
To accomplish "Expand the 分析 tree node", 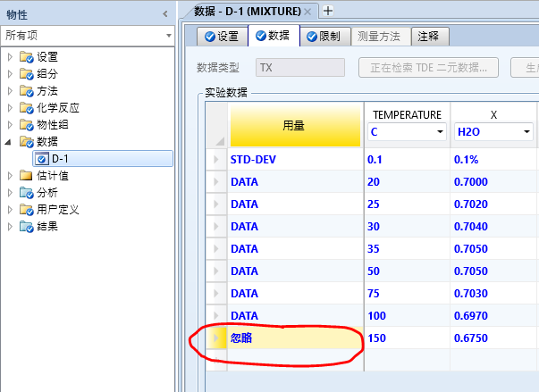I will tap(10, 193).
